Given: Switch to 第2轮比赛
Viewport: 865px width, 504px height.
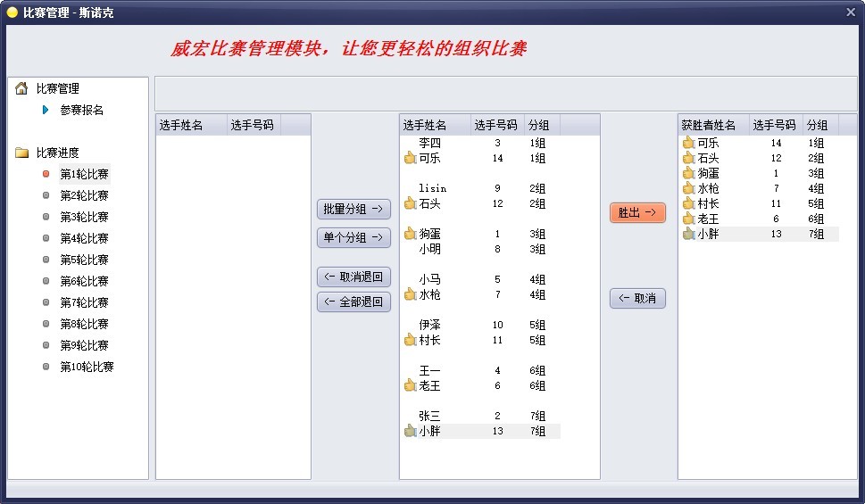Looking at the screenshot, I should pyautogui.click(x=85, y=195).
